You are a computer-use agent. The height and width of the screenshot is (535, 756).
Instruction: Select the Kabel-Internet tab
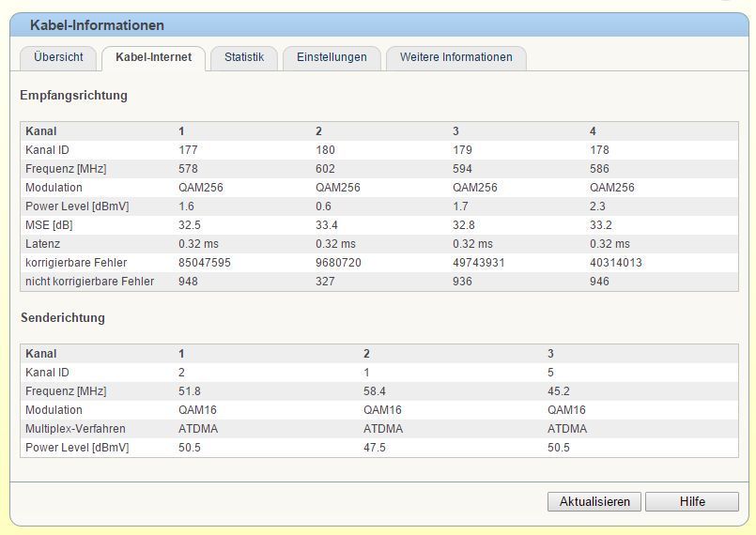(153, 57)
